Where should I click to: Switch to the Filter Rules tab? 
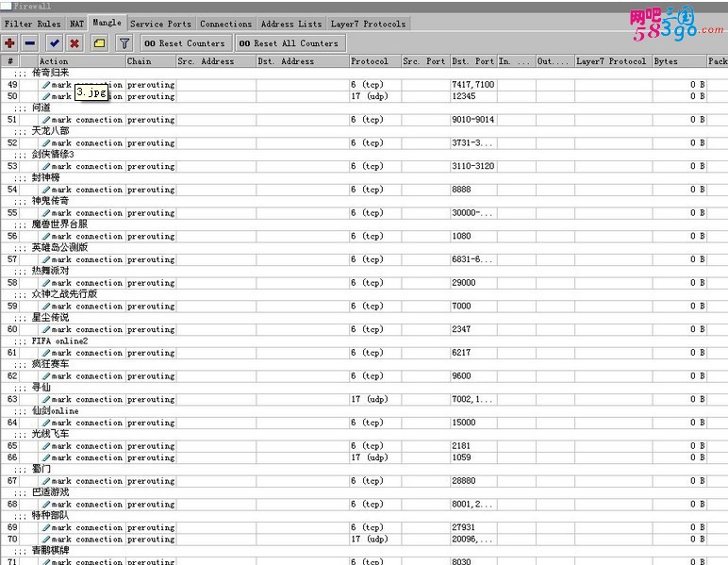(32, 24)
